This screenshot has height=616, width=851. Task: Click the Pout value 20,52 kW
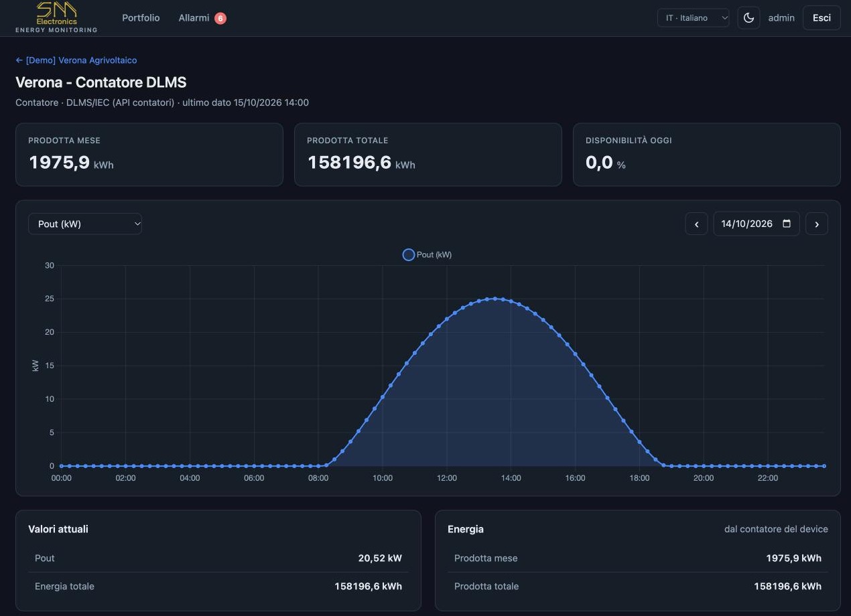[x=380, y=558]
